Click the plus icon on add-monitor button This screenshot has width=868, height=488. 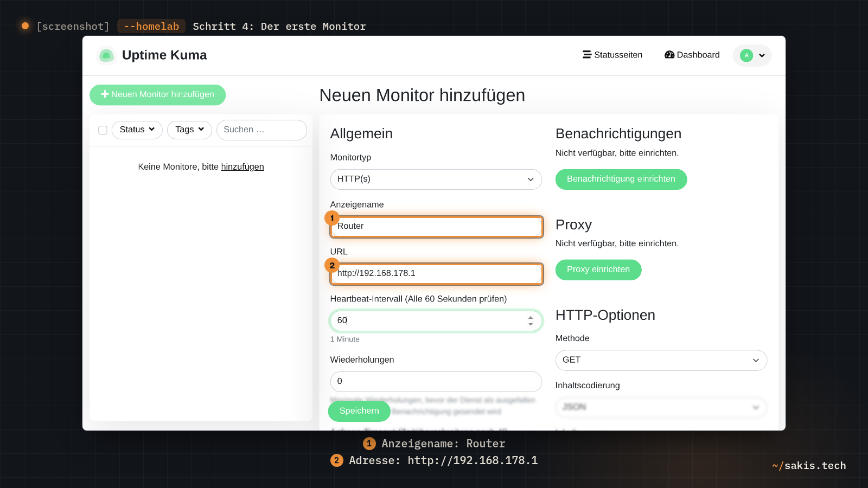tap(105, 94)
